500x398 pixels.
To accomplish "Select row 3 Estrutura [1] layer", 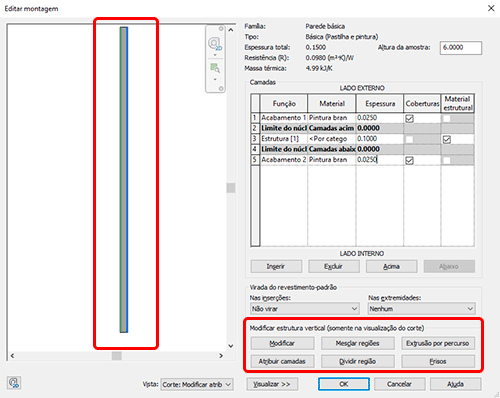I will 362,139.
